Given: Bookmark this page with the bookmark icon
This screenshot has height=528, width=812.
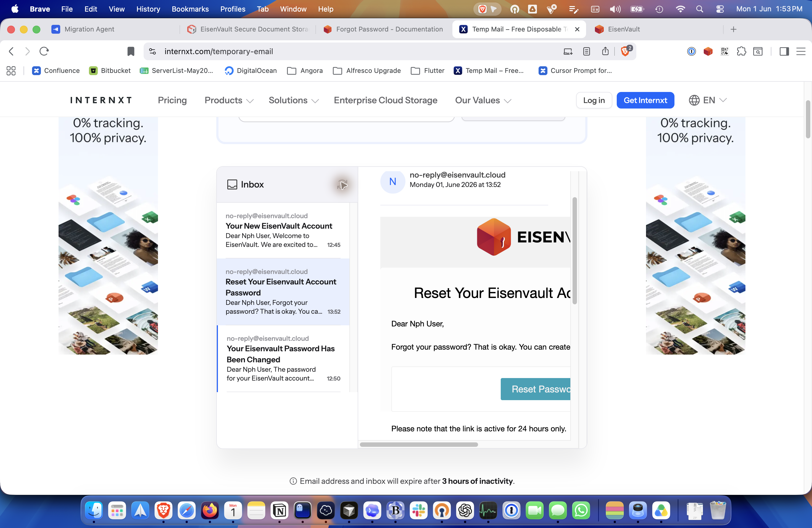Looking at the screenshot, I should pyautogui.click(x=131, y=52).
